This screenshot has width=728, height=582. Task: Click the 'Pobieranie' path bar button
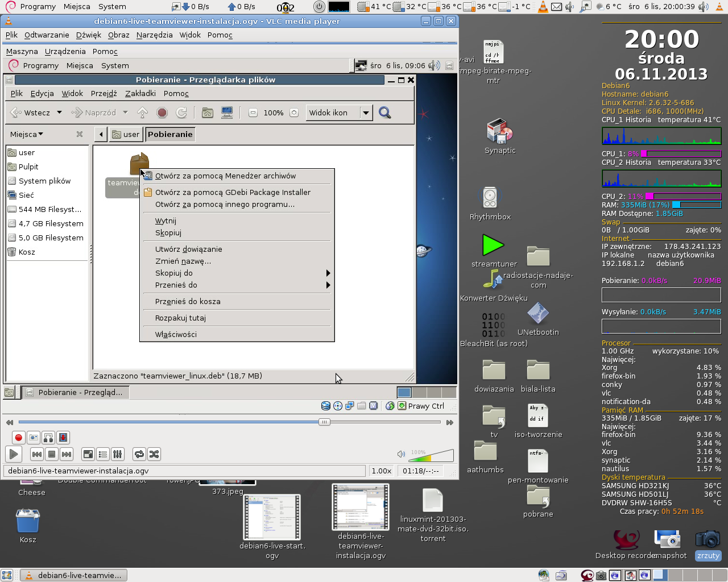pyautogui.click(x=170, y=134)
